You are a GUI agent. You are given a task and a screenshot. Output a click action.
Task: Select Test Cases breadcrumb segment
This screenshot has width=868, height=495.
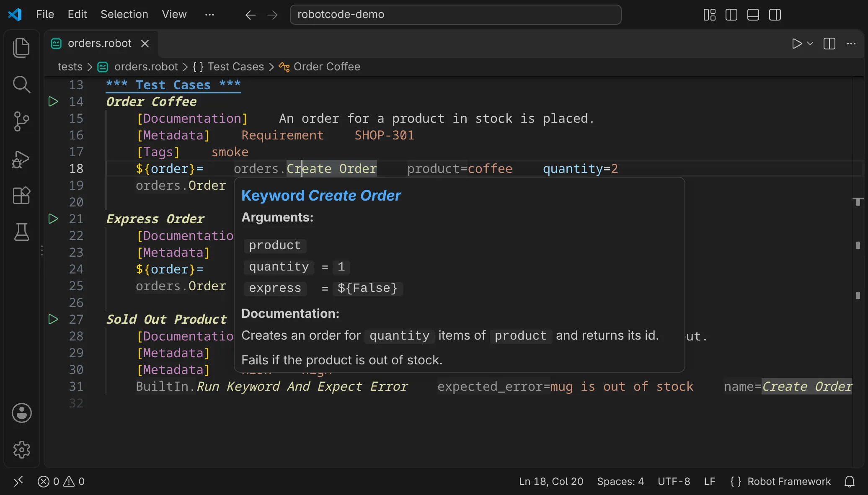[x=228, y=67]
